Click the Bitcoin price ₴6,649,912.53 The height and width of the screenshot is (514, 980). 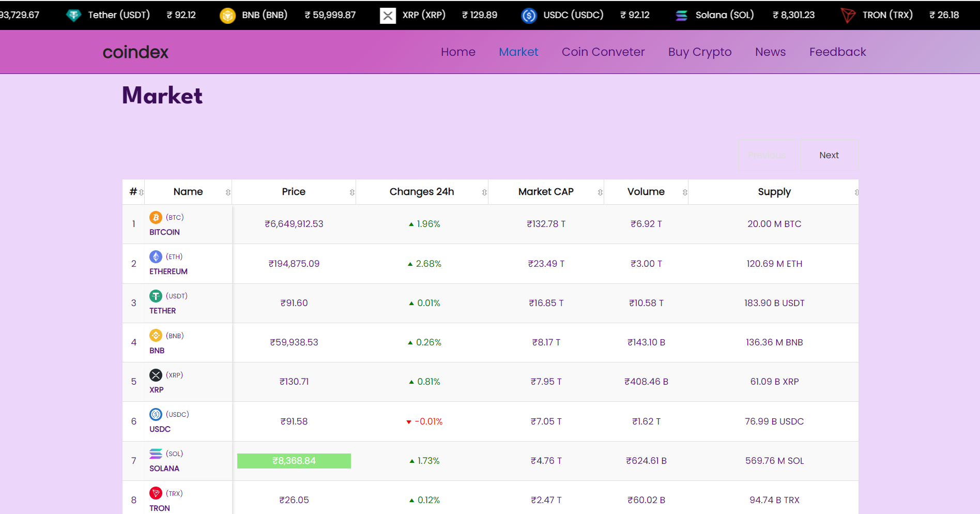294,224
